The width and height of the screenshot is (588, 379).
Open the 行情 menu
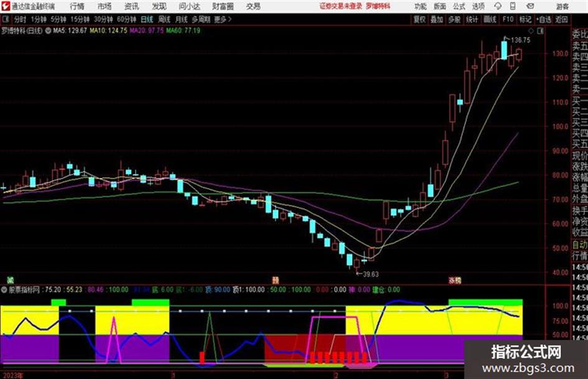(x=77, y=6)
